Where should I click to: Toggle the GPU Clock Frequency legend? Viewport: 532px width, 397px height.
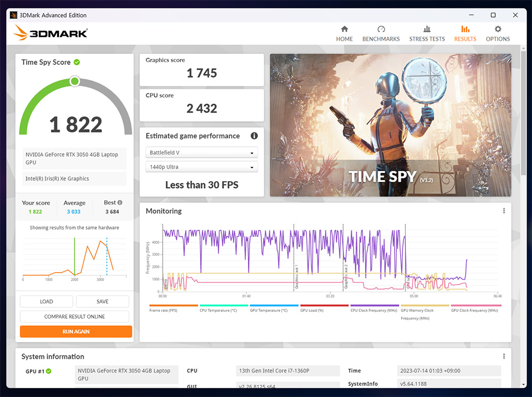click(475, 308)
